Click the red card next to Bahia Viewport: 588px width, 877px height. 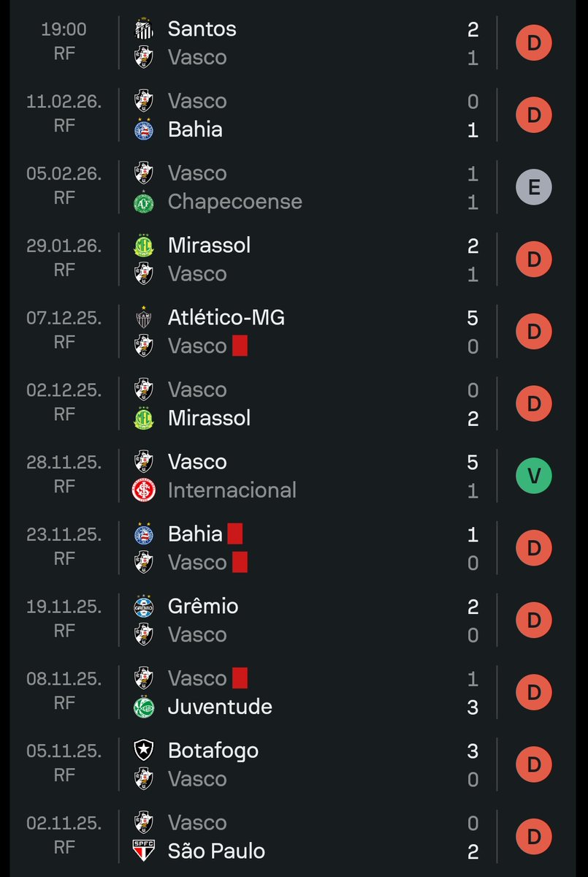point(234,534)
